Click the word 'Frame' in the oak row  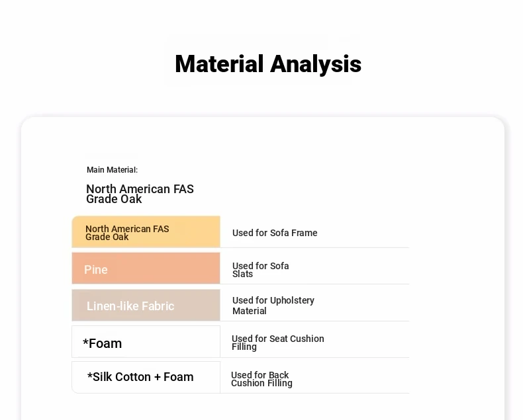pyautogui.click(x=304, y=233)
